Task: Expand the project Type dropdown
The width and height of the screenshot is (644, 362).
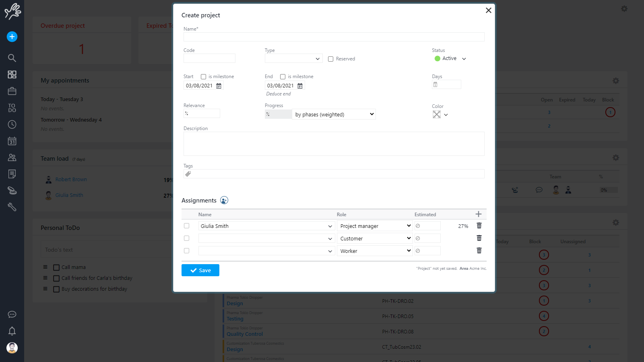Action: click(x=293, y=59)
